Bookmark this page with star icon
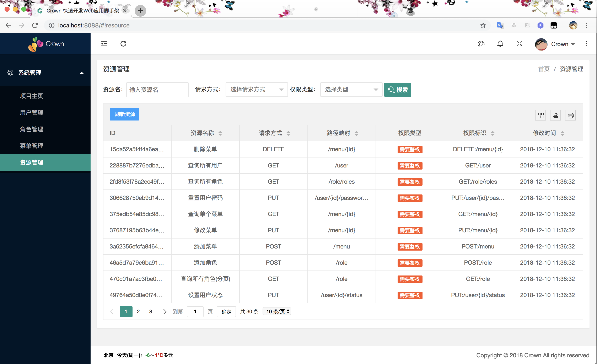Viewport: 597px width, 364px height. [483, 25]
